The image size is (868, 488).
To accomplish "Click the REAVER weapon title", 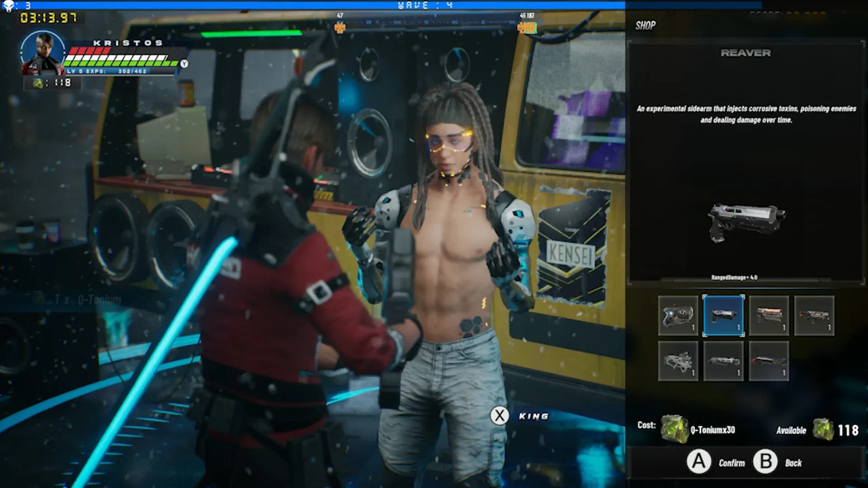I will (x=745, y=53).
